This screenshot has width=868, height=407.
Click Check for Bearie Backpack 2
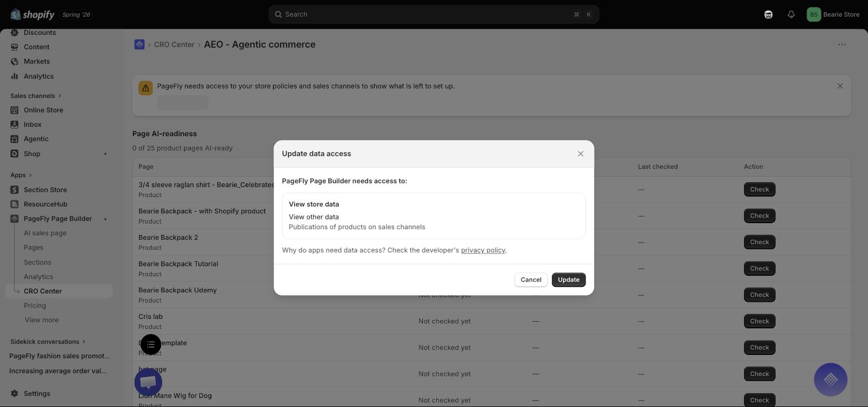coord(759,242)
